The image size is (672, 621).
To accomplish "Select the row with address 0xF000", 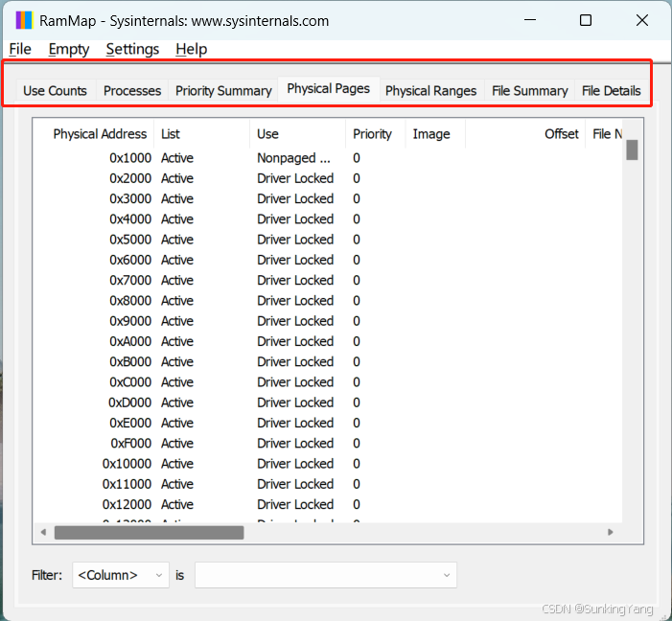I will (x=328, y=443).
